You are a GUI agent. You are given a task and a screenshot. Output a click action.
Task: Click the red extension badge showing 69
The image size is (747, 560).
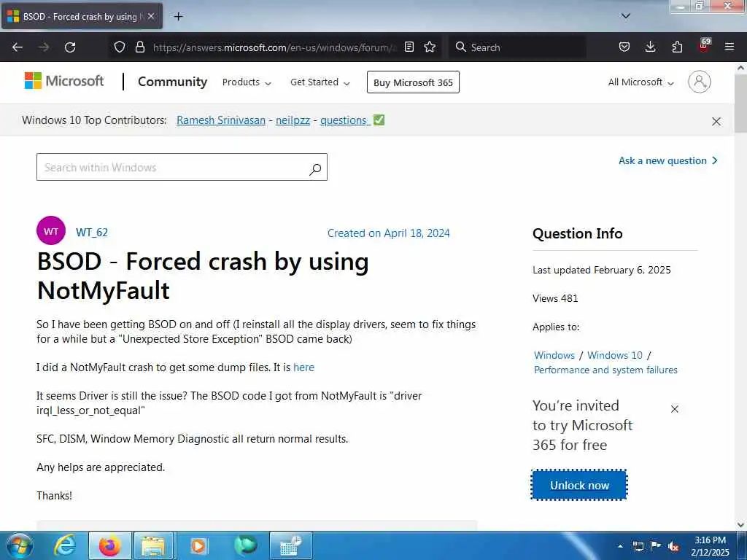[x=704, y=45]
